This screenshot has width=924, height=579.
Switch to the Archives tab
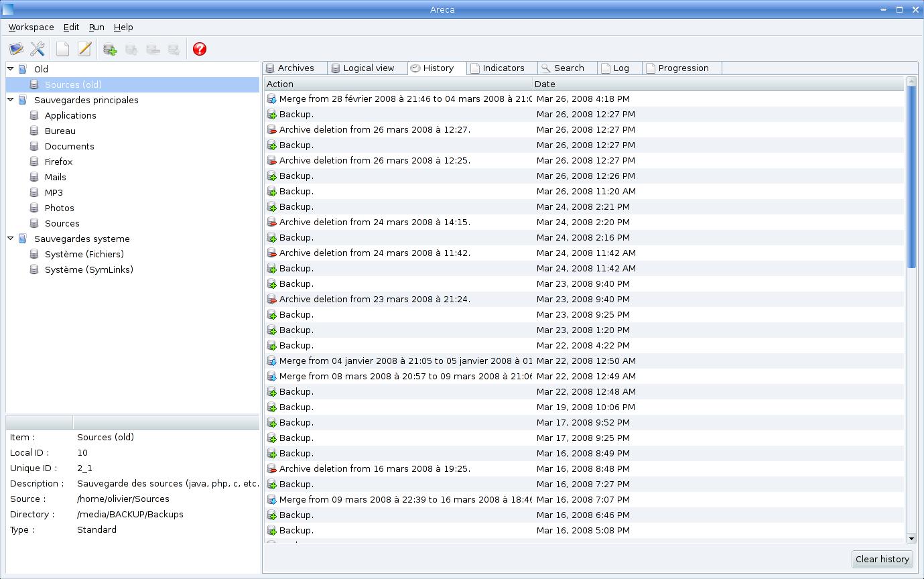coord(295,68)
